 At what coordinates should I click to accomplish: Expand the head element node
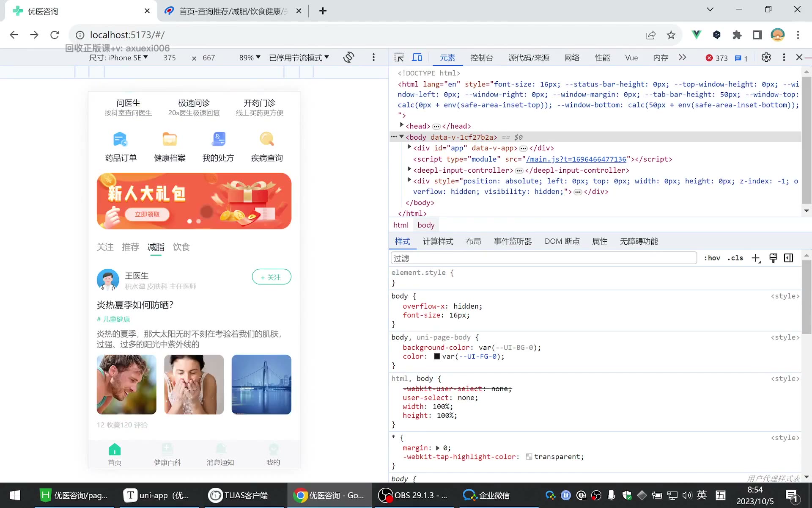coord(402,126)
